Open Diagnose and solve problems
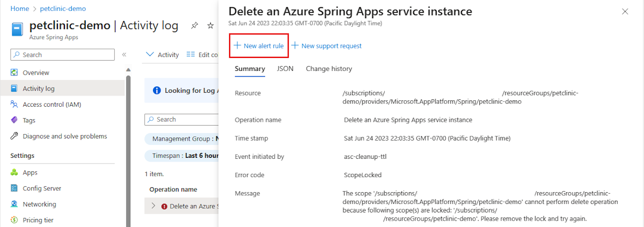This screenshot has height=227, width=644. (x=64, y=136)
